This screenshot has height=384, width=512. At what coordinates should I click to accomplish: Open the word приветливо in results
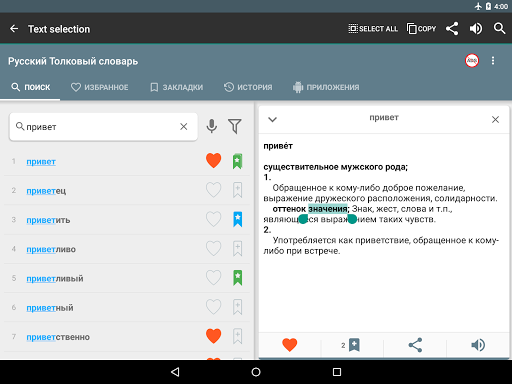[x=51, y=249]
